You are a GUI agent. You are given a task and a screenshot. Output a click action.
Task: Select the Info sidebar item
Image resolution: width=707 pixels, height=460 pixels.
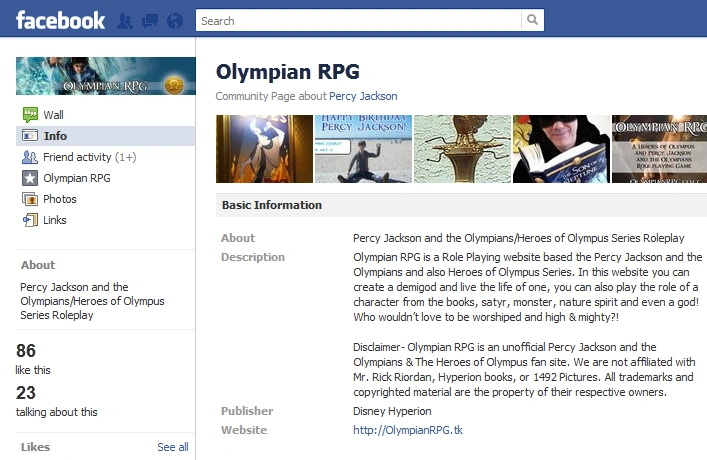click(x=106, y=136)
